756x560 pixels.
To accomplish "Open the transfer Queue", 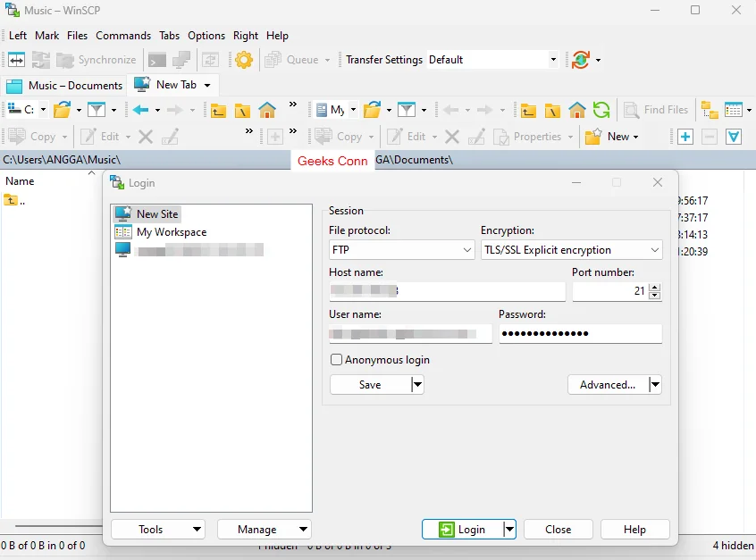I will pos(296,60).
